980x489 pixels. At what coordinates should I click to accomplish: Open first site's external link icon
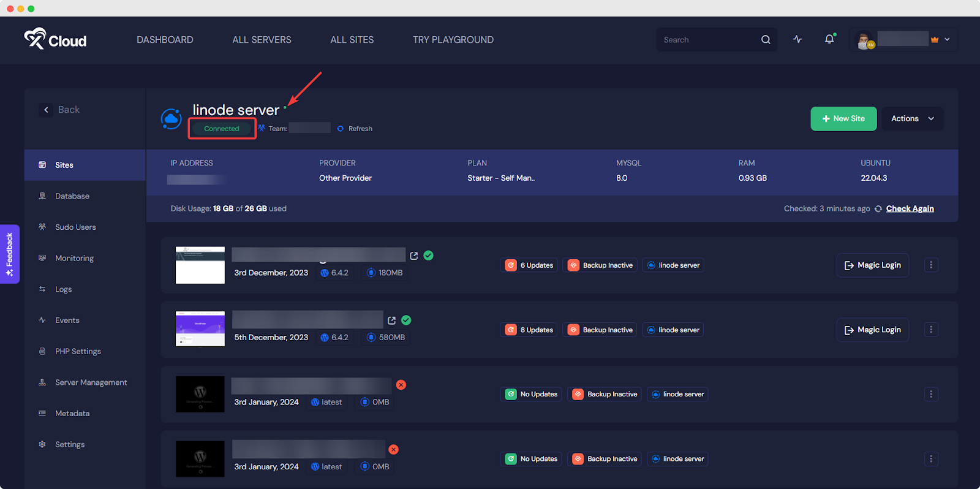[x=414, y=256]
